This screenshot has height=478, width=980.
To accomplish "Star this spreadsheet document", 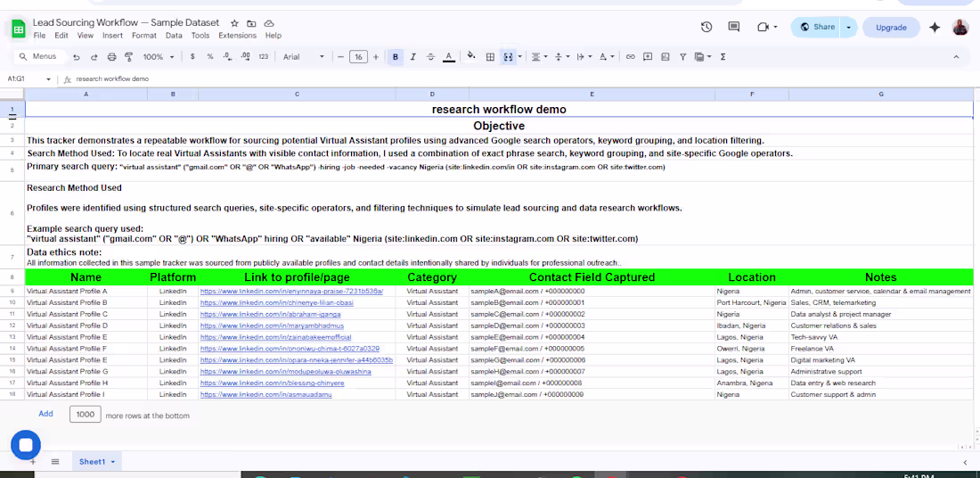I will (234, 23).
